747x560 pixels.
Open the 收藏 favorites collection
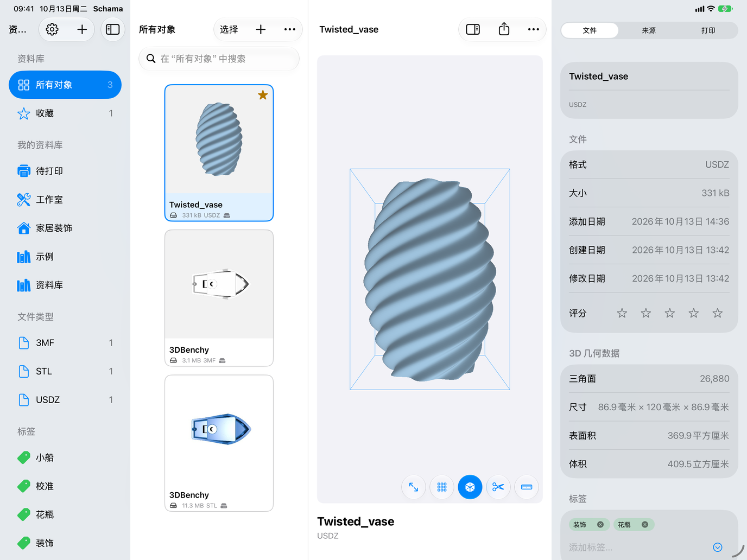[x=65, y=113]
